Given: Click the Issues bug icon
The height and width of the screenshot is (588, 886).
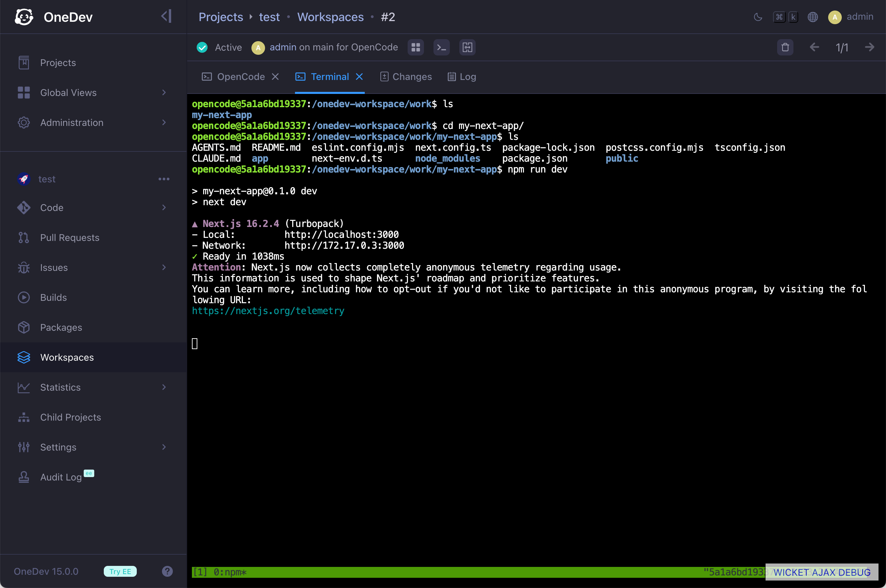Looking at the screenshot, I should pos(23,268).
